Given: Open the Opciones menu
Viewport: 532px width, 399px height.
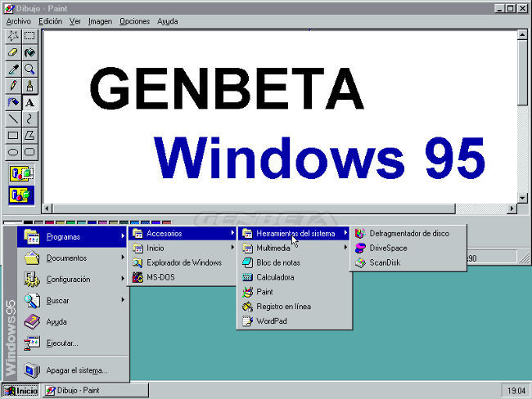Looking at the screenshot, I should [x=135, y=21].
